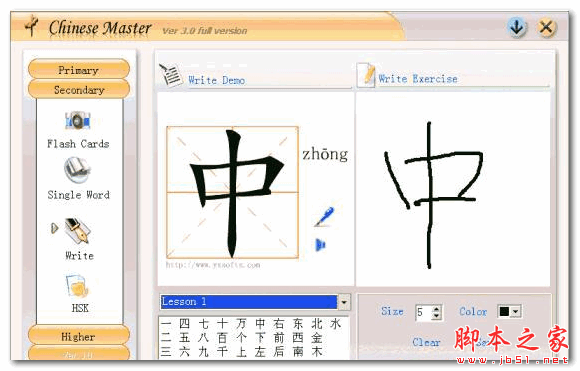Select character 西 in lesson list

pos(298,338)
